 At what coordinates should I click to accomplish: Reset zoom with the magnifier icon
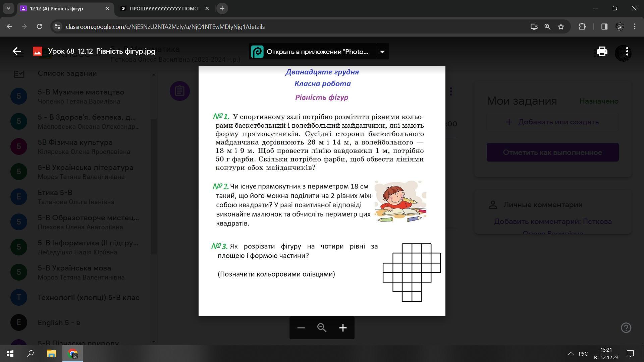[322, 328]
